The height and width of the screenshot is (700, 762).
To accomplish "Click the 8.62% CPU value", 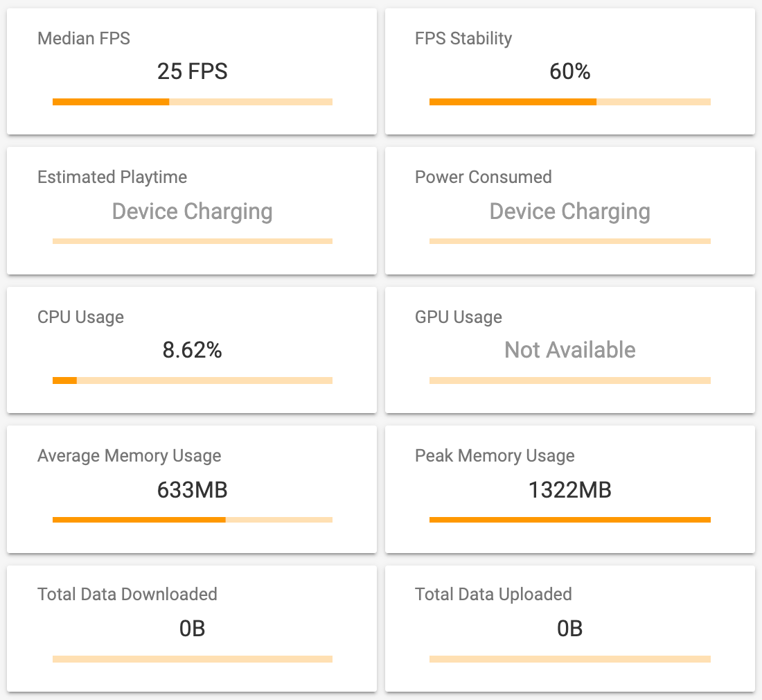I will click(x=193, y=350).
